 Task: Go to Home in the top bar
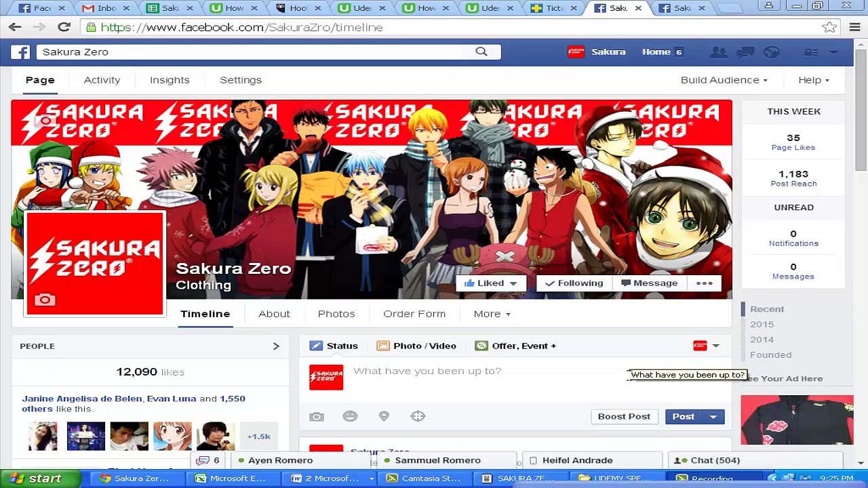tap(656, 52)
